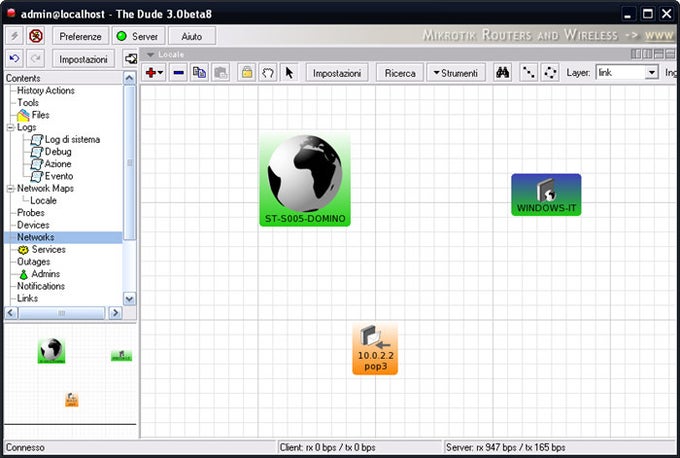Select the ST-S005-DOMINO globe device

click(305, 180)
